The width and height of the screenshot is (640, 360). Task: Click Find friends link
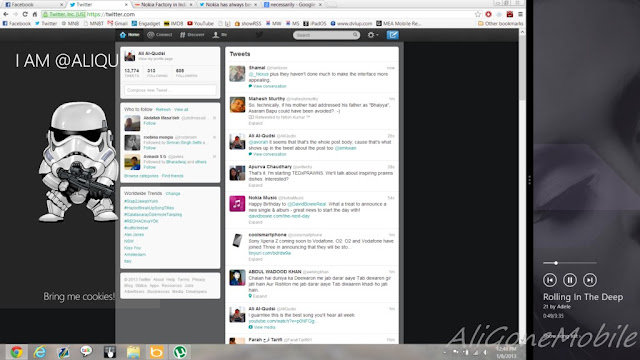[x=173, y=176]
